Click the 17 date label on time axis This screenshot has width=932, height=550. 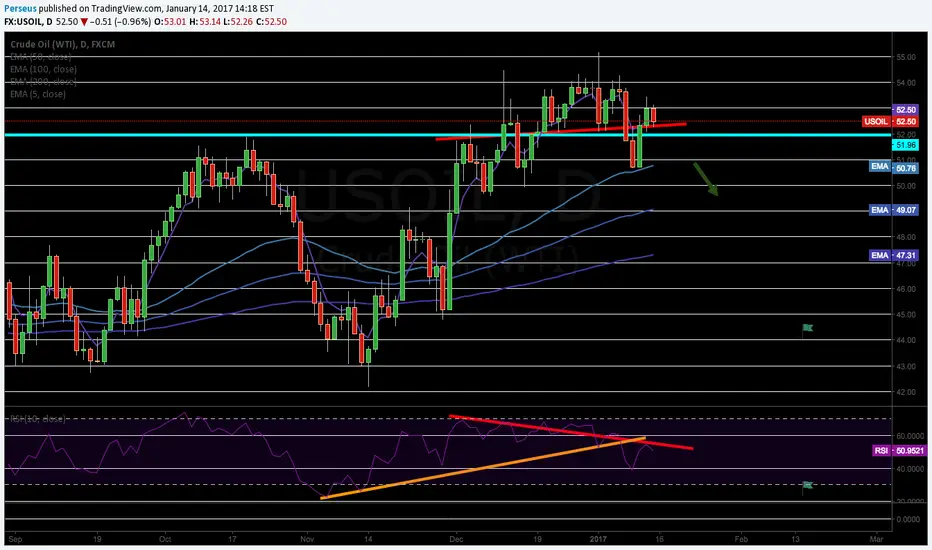[232, 539]
